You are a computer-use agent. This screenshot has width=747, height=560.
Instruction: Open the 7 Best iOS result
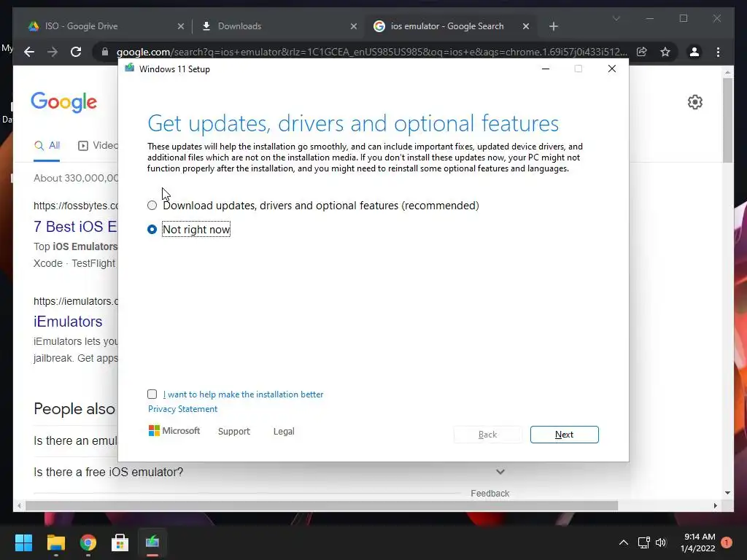75,227
